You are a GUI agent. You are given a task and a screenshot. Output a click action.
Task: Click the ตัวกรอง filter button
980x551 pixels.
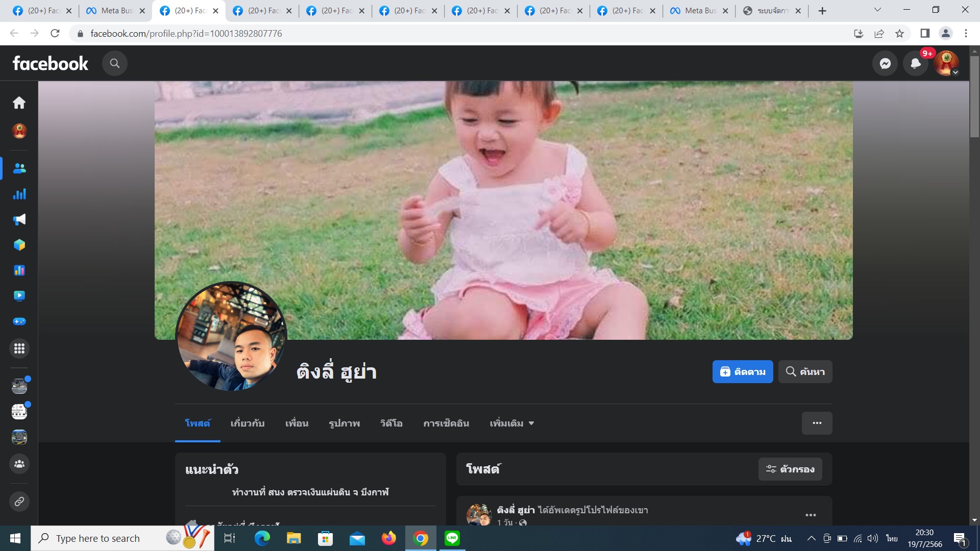(790, 469)
